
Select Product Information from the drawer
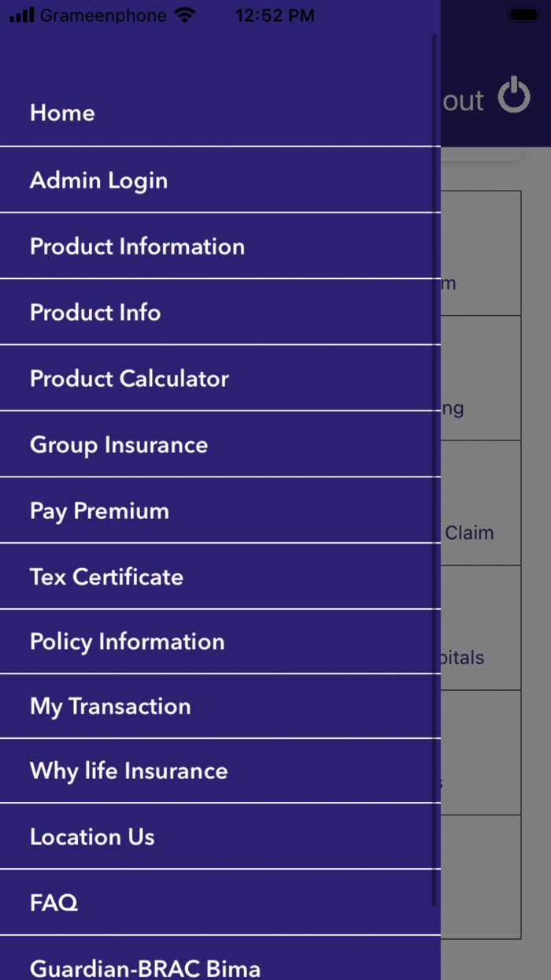pyautogui.click(x=137, y=247)
